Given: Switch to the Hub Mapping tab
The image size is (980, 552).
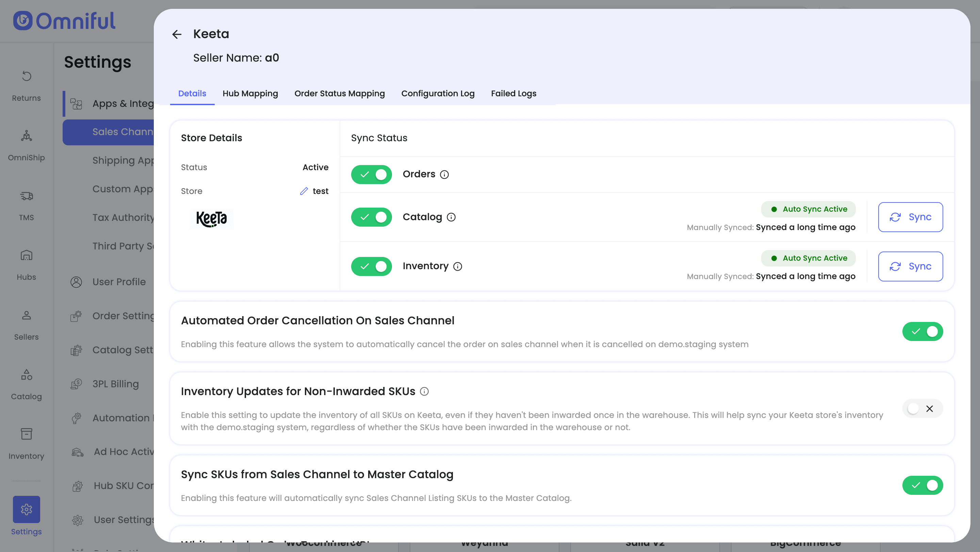Looking at the screenshot, I should tap(250, 94).
